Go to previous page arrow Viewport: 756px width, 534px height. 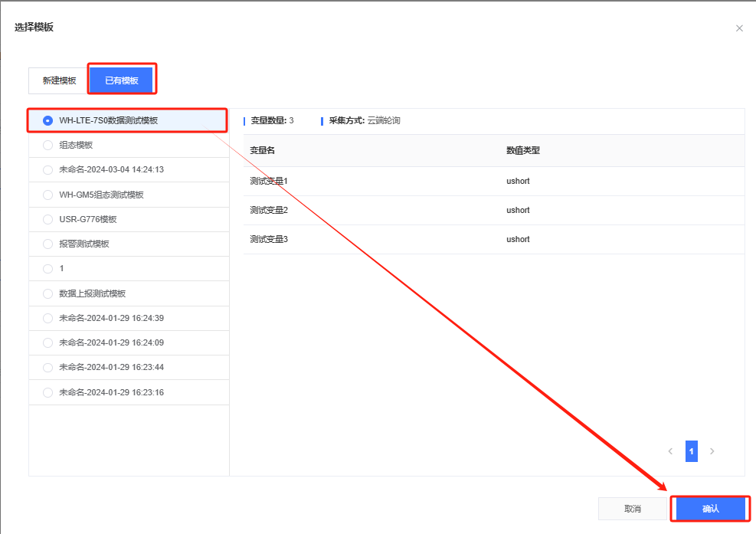click(x=671, y=451)
